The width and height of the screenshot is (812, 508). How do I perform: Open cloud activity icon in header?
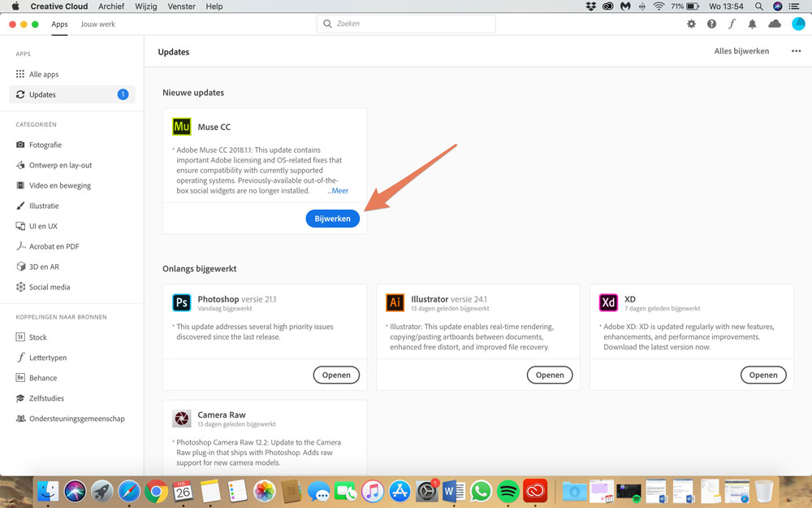coord(775,24)
